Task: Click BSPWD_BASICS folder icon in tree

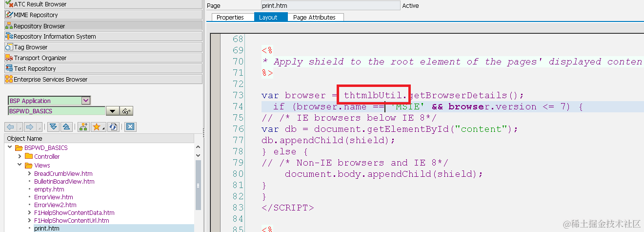Action: 19,148
